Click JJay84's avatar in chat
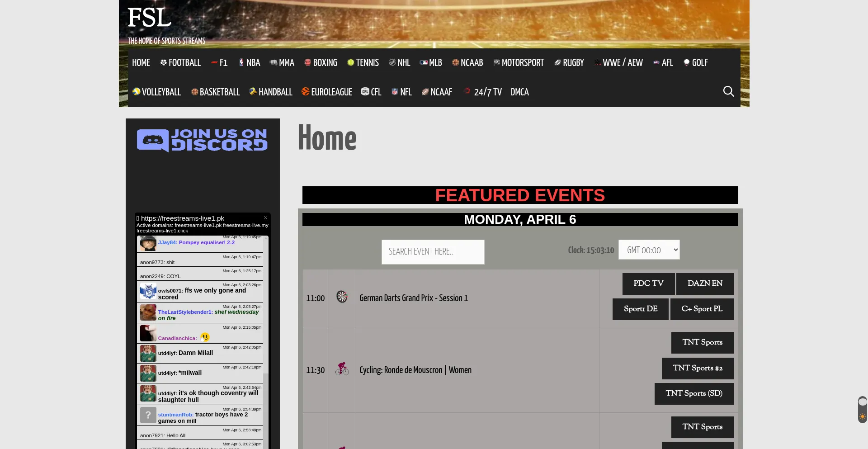Image resolution: width=868 pixels, height=449 pixels. 148,243
